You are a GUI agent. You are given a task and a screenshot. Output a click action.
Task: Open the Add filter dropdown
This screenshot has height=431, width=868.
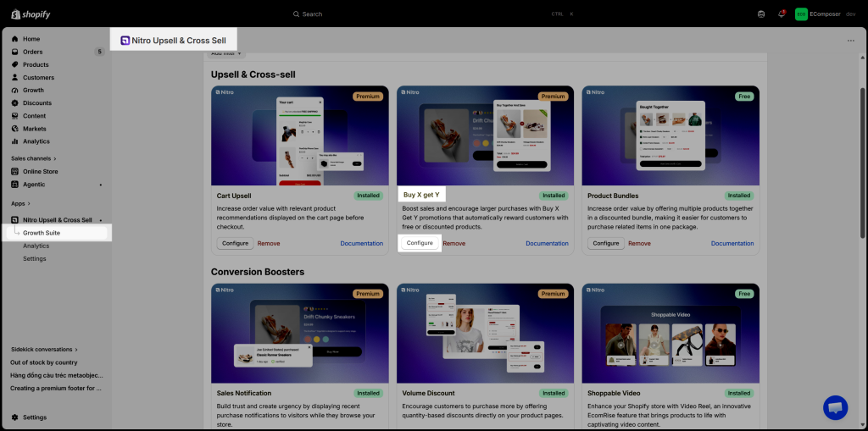click(x=226, y=53)
